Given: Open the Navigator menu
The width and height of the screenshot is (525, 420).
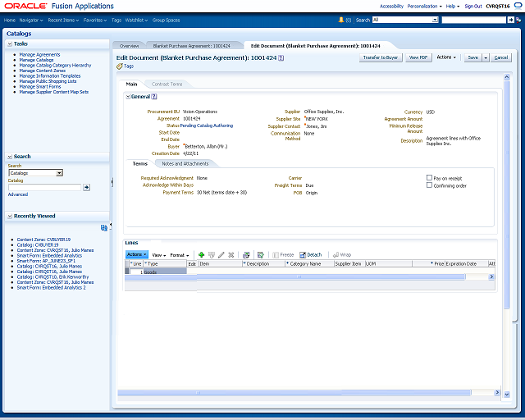Looking at the screenshot, I should tap(31, 20).
